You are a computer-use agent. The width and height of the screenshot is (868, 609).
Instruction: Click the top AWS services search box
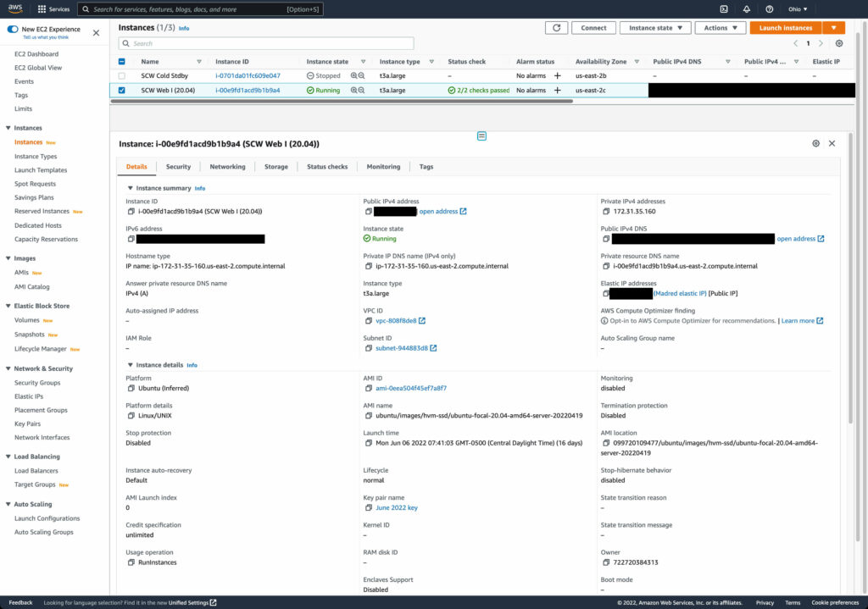point(200,8)
